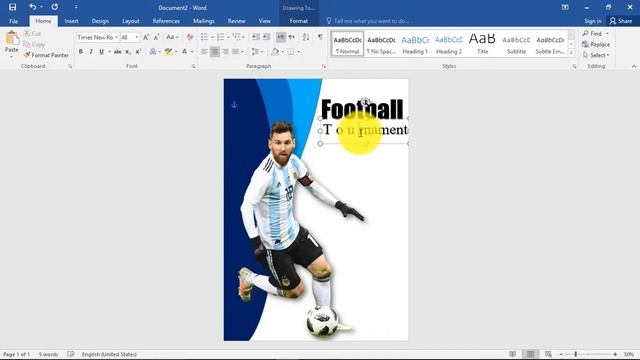Open Text Effects and Typography

coord(153,51)
